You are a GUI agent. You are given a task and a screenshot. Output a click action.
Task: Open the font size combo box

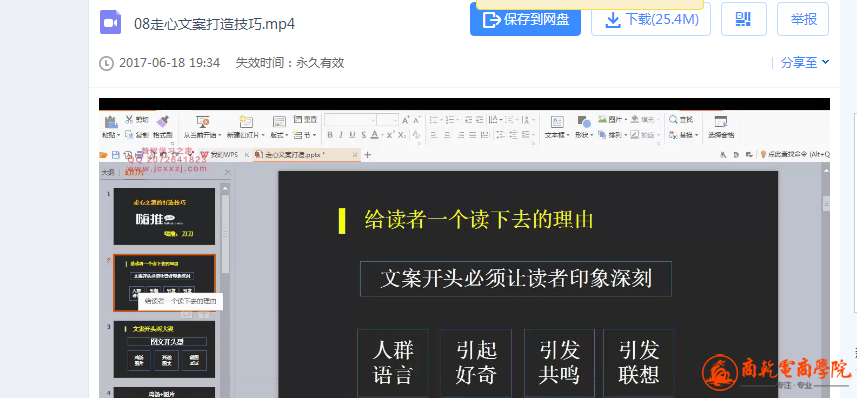click(388, 120)
